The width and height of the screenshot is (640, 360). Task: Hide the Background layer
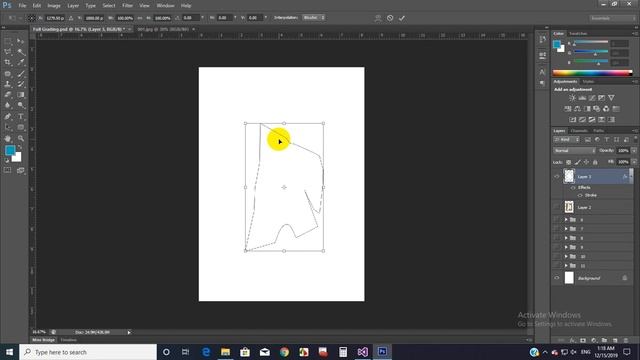(x=557, y=278)
